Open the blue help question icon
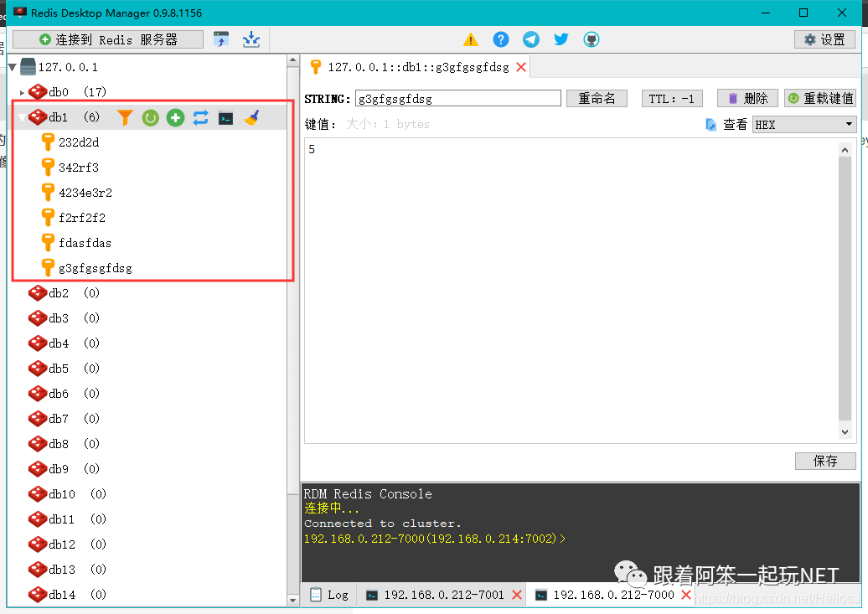868x614 pixels. 500,39
